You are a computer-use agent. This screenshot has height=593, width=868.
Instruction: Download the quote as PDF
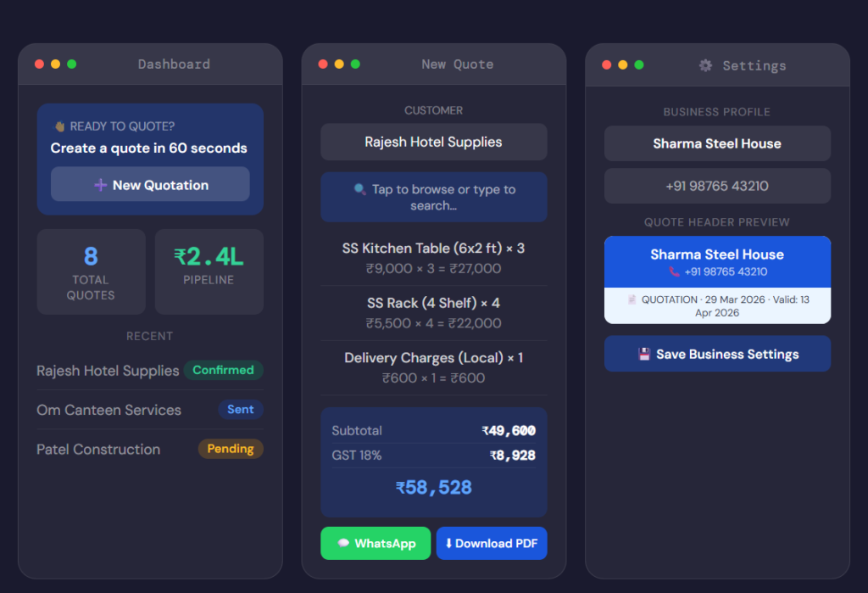[492, 544]
